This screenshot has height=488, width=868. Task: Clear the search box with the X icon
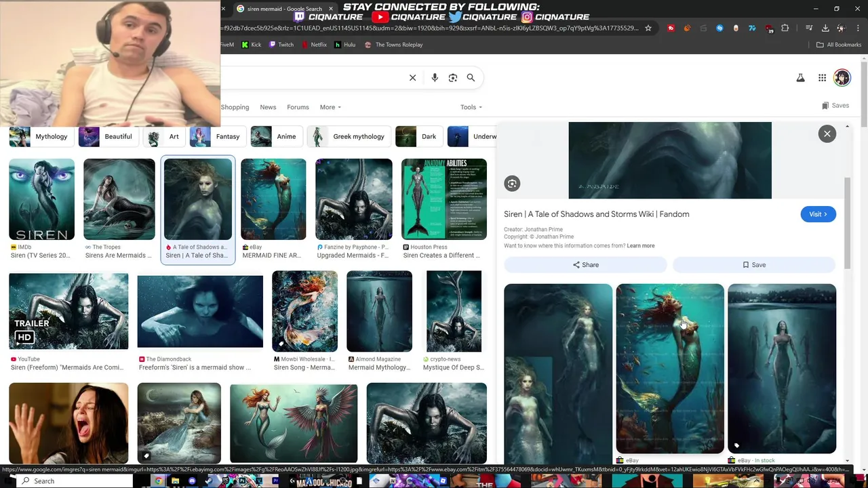(x=412, y=78)
